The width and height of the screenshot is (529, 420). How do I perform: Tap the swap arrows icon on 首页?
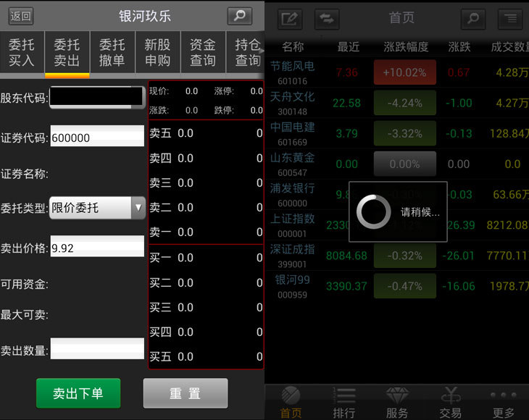pos(327,19)
